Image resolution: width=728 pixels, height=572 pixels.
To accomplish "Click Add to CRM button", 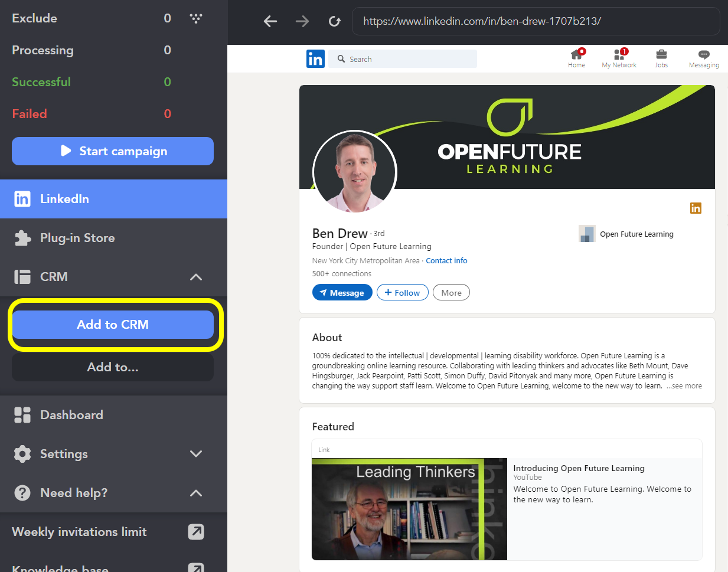I will click(x=113, y=325).
